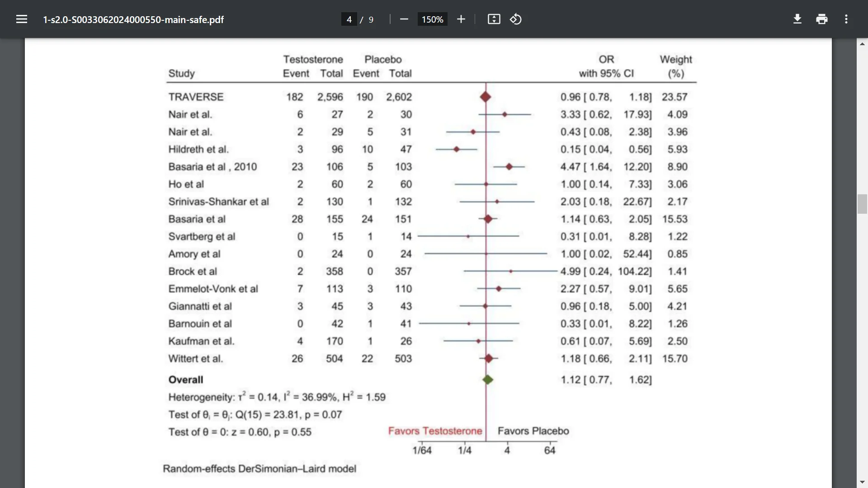Screen dimensions: 868x488
Task: Click the Weight (%) column header
Action: click(x=676, y=66)
